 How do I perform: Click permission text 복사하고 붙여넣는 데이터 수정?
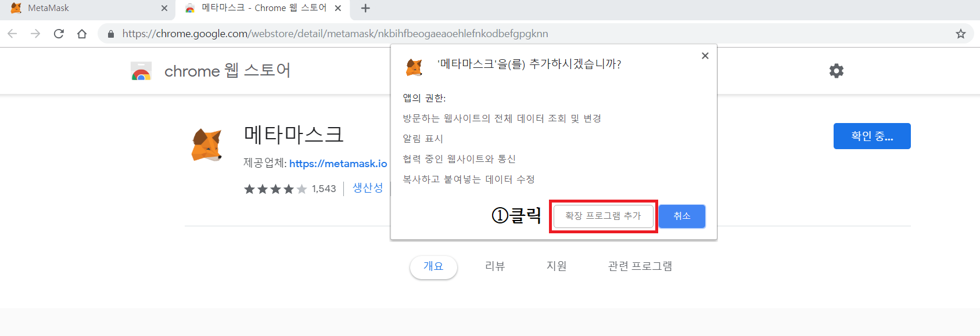point(469,179)
